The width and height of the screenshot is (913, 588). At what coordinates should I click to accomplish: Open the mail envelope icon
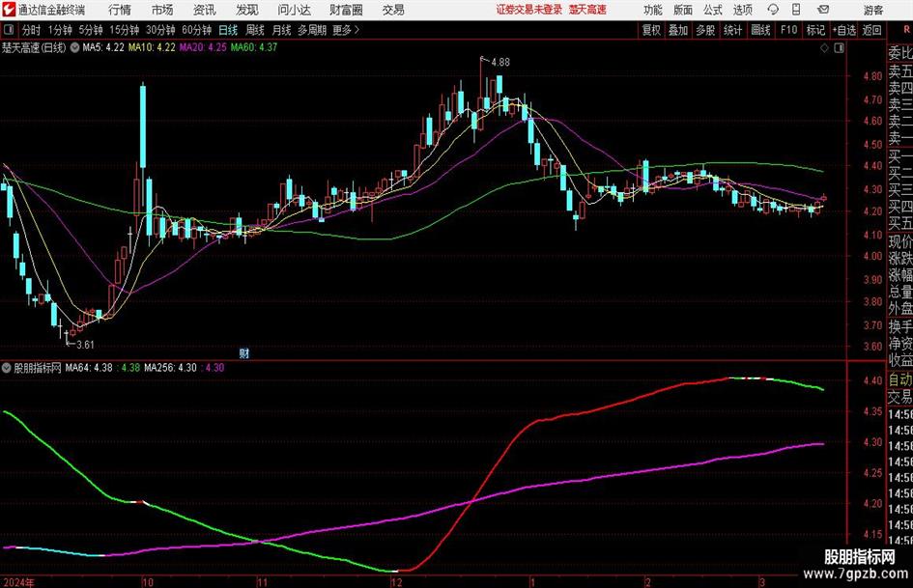pyautogui.click(x=823, y=10)
